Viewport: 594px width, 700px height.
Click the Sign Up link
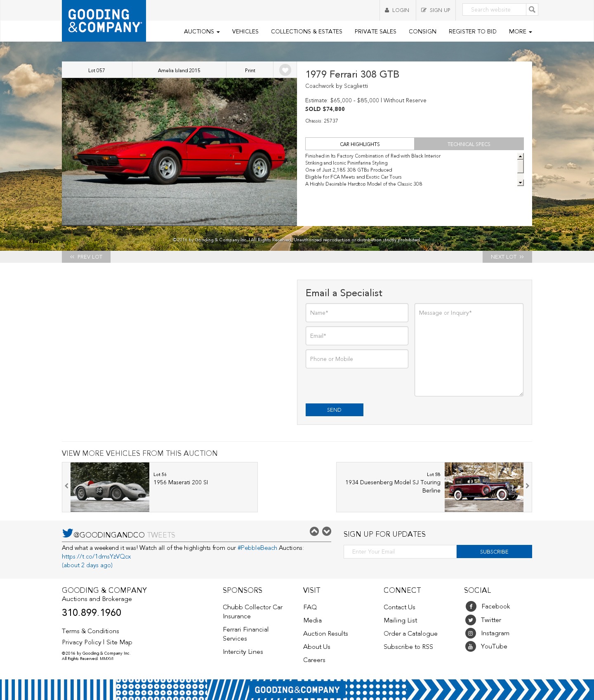436,10
